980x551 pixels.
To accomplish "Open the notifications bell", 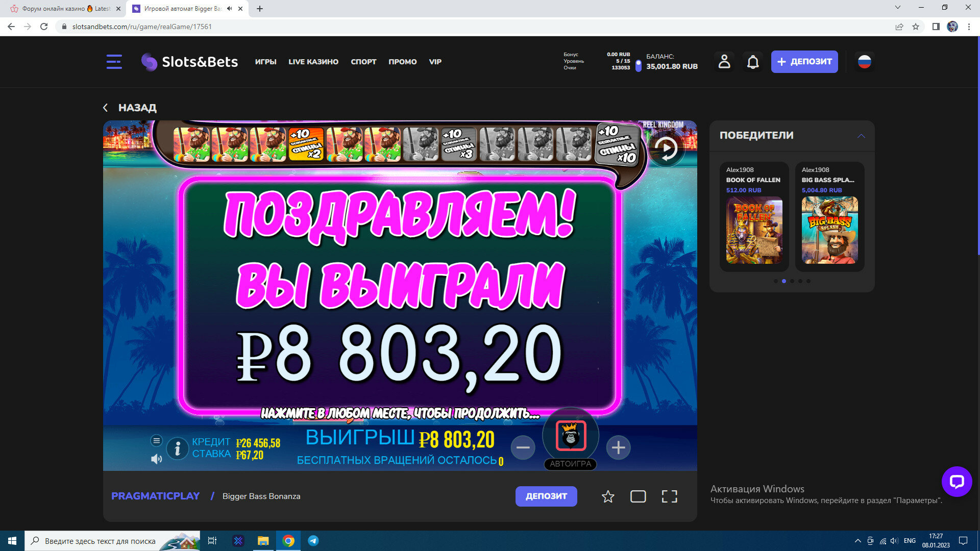I will (x=752, y=62).
